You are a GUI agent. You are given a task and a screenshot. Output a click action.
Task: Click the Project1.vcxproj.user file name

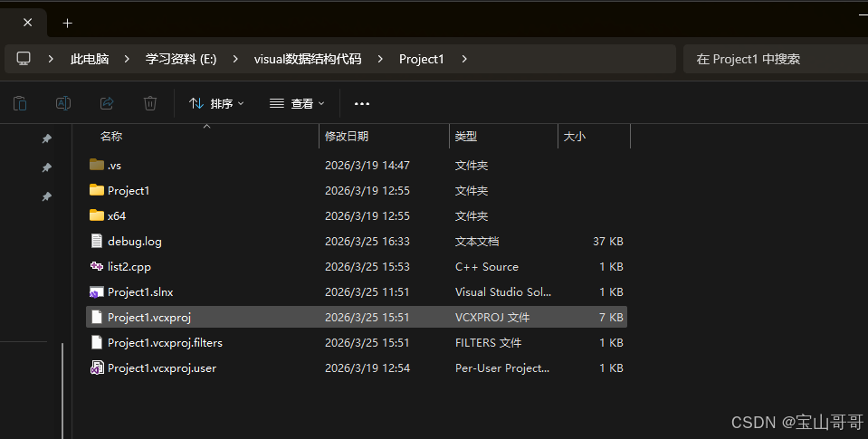pyautogui.click(x=162, y=368)
